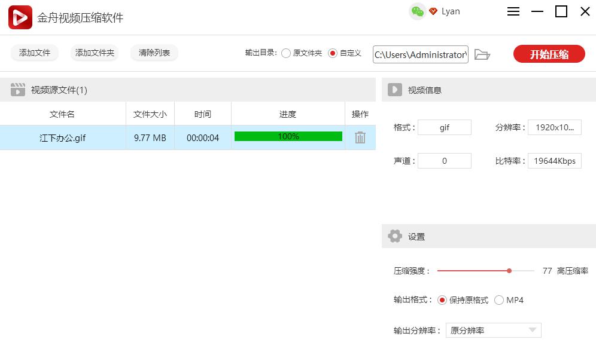Click 添加文件 to add files
Viewport: 596px width, 364px height.
34,53
